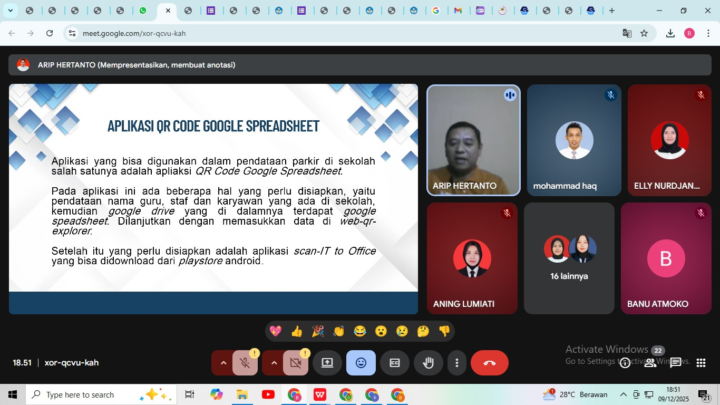Show the participants people panel

[651, 362]
